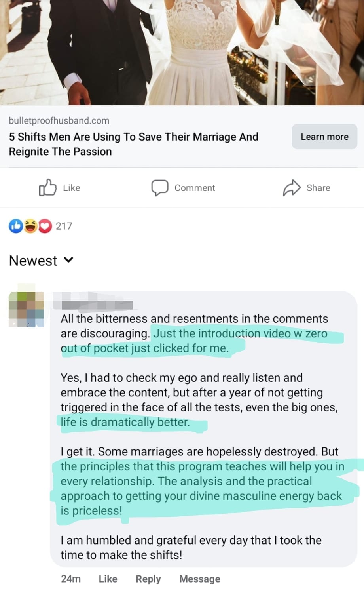364x594 pixels.
Task: Tap the Learn more button
Action: 324,137
